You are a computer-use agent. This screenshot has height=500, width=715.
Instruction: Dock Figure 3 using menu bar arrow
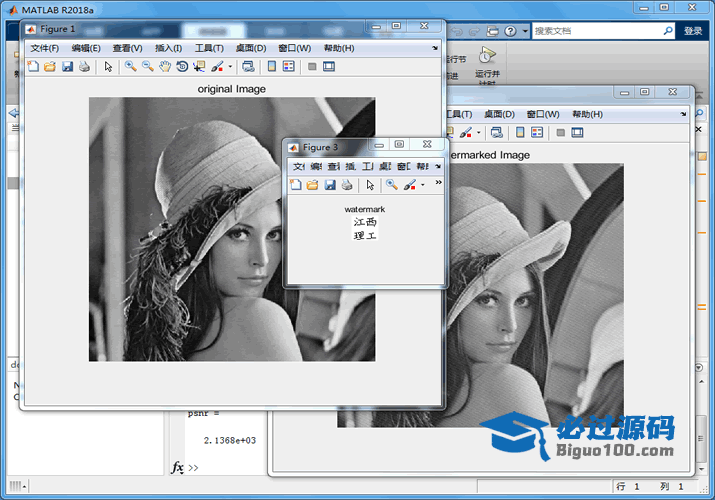tap(438, 166)
